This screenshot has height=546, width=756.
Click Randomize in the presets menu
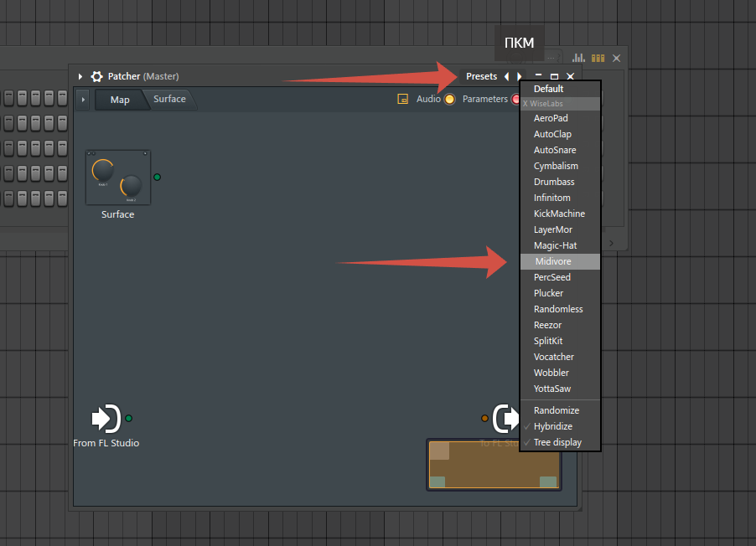[560, 410]
